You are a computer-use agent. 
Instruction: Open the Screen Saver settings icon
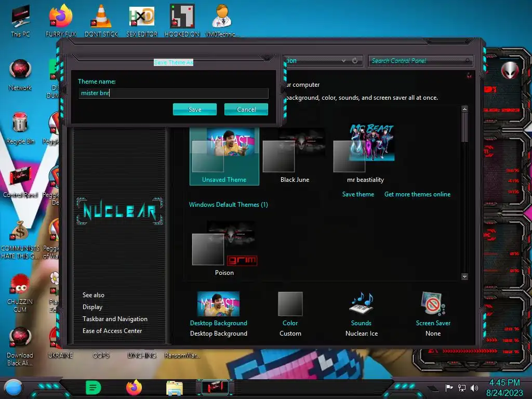tap(433, 303)
